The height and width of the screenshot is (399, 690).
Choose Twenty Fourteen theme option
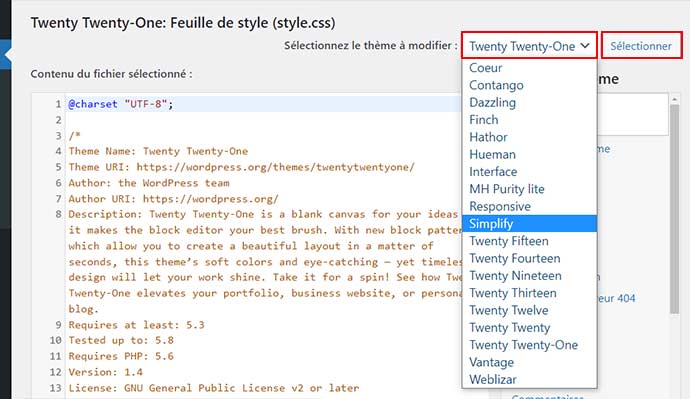(x=529, y=258)
